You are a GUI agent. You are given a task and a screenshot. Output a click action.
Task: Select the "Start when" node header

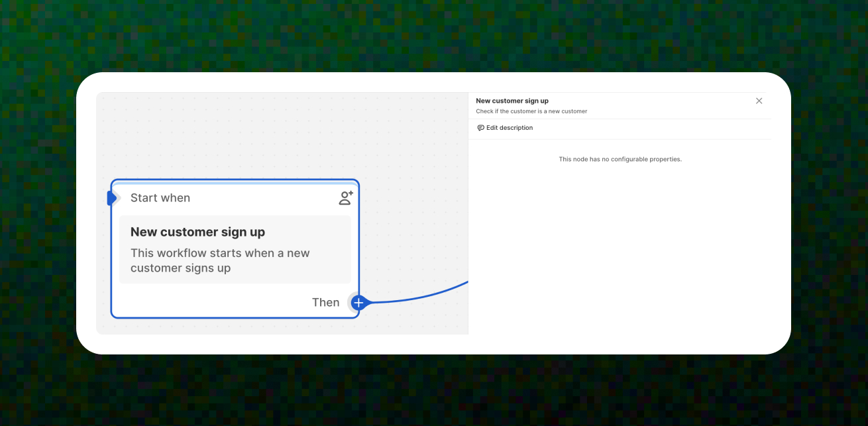point(160,197)
